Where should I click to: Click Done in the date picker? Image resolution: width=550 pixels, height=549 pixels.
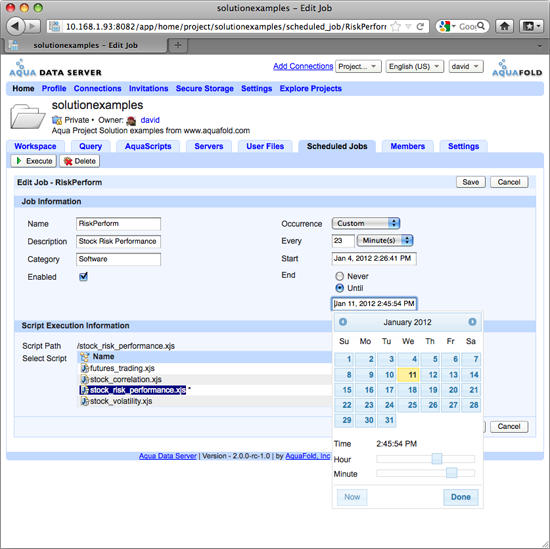click(461, 497)
